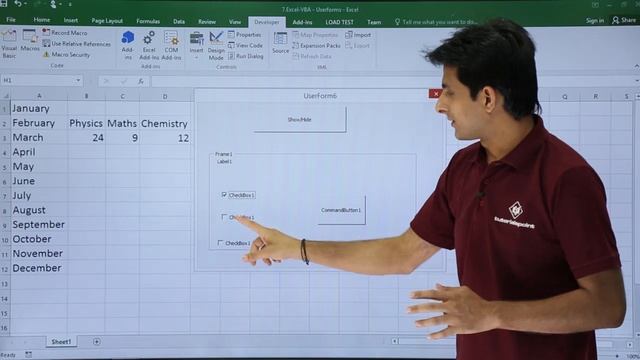
Task: Open the Visual Basic editor
Action: [9, 43]
